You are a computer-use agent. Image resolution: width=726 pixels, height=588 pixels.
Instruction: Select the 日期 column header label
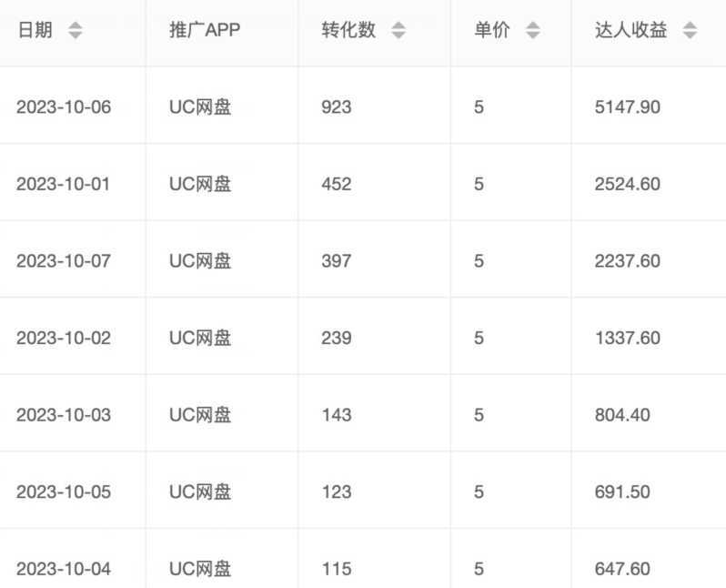point(35,30)
